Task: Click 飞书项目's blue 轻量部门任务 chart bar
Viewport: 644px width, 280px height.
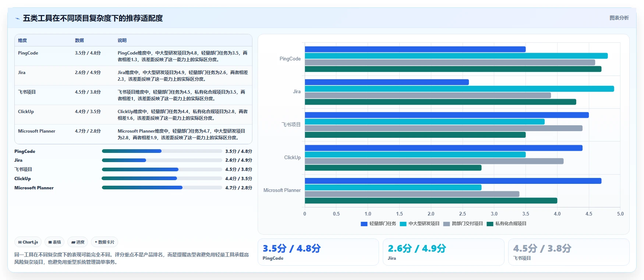Action: coord(447,115)
